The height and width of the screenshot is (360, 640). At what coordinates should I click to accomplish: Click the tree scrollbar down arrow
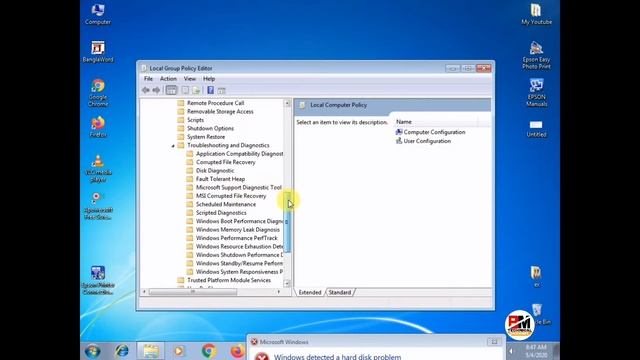tap(287, 283)
